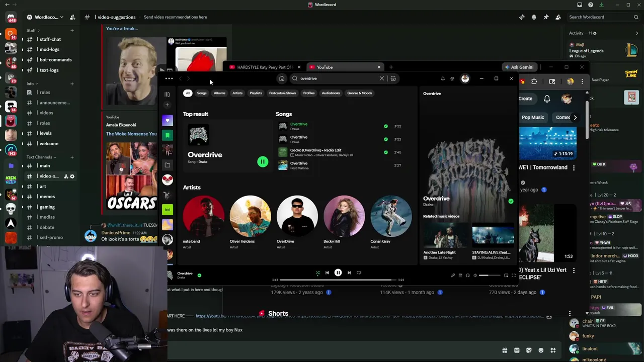Click the Spotify search input field

click(338, 78)
